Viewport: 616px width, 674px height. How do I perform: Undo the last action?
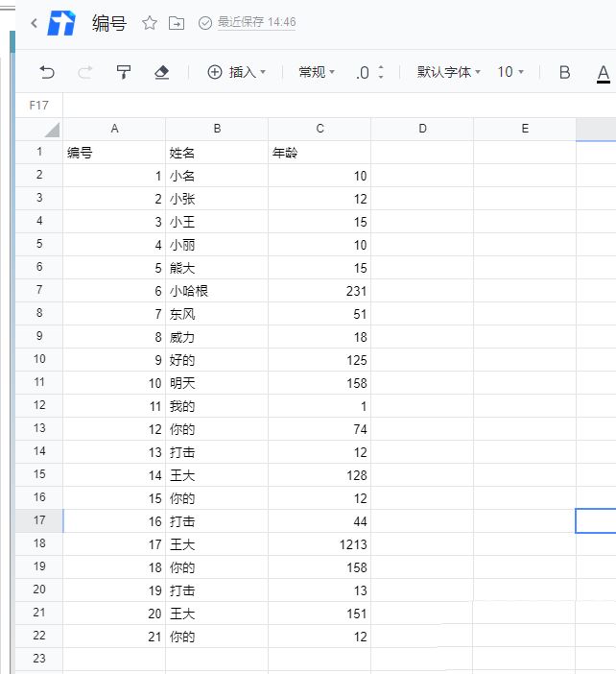[47, 72]
